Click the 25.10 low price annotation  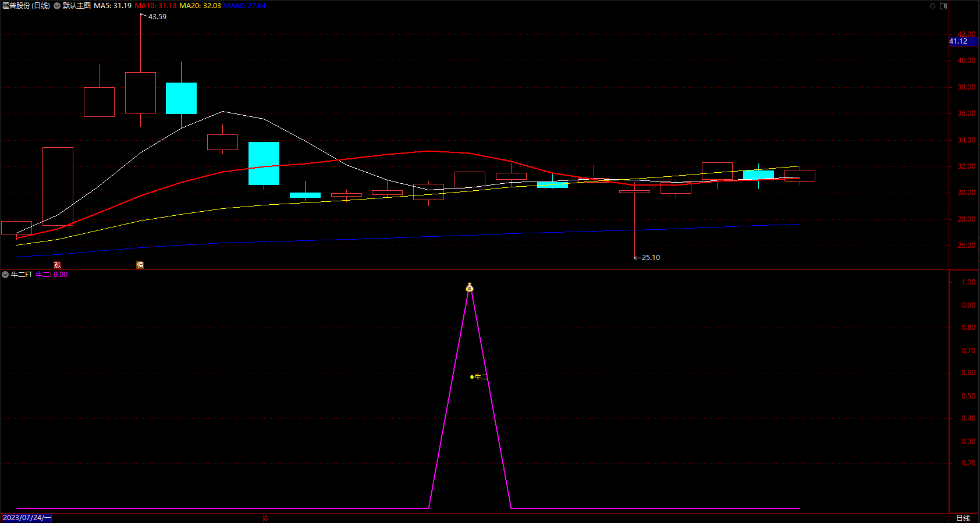[651, 258]
